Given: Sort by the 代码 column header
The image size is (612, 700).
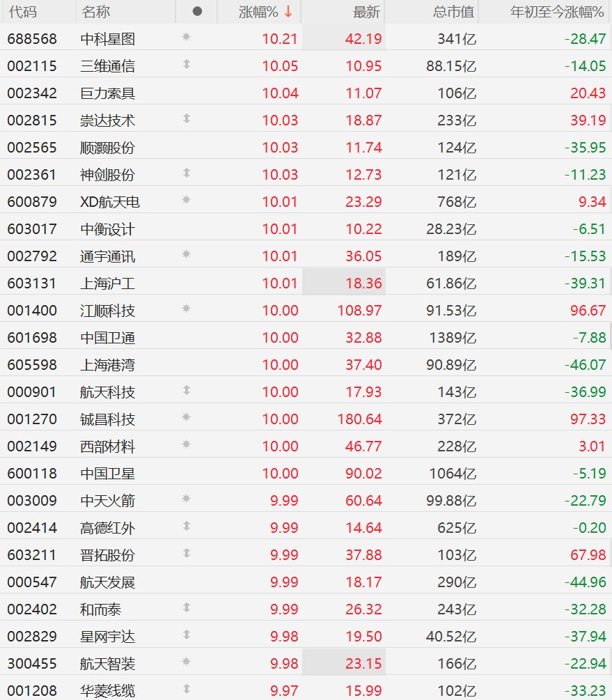Looking at the screenshot, I should coord(23,12).
